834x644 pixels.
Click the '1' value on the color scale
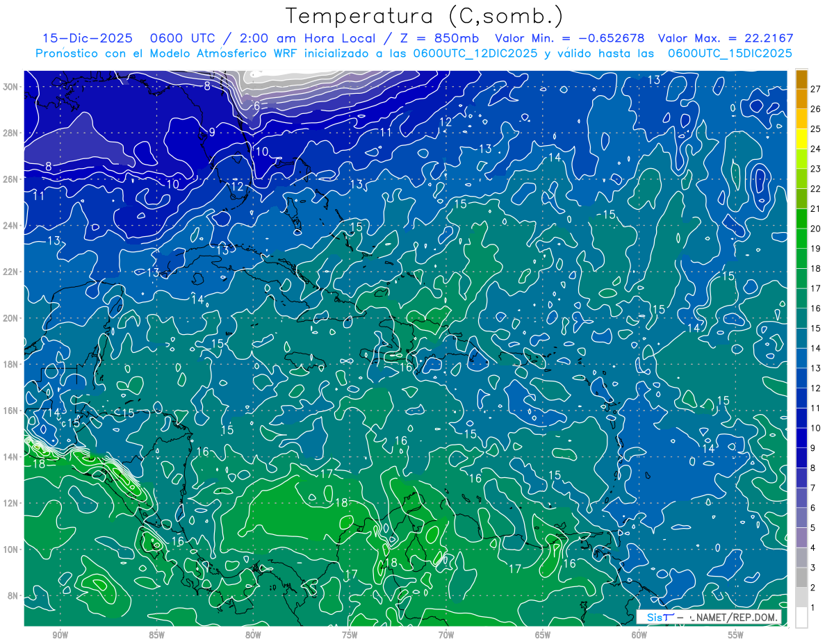[813, 608]
